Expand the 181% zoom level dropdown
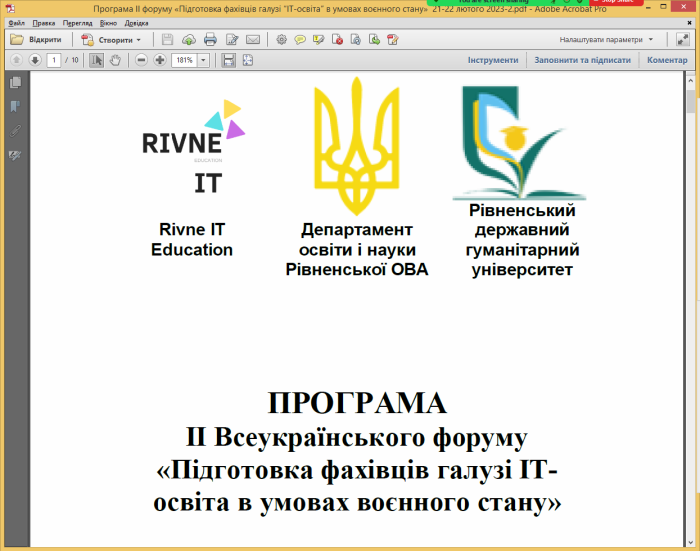 pyautogui.click(x=204, y=60)
